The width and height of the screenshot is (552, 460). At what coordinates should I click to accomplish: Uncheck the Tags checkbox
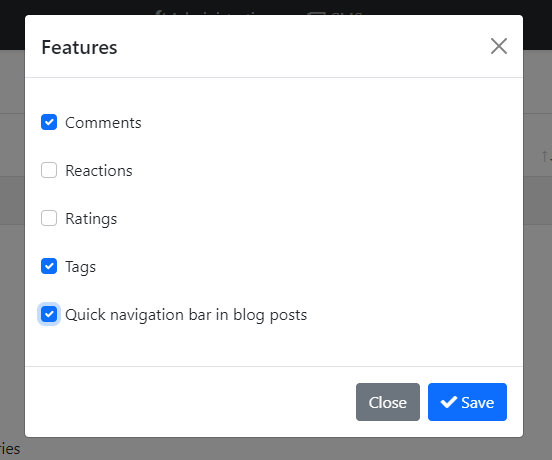[49, 266]
